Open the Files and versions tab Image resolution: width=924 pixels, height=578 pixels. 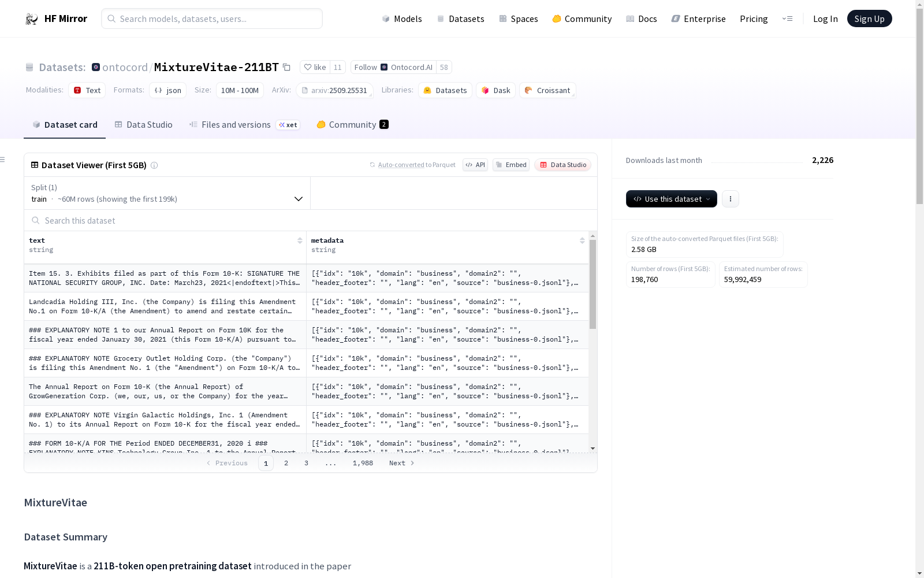point(244,125)
